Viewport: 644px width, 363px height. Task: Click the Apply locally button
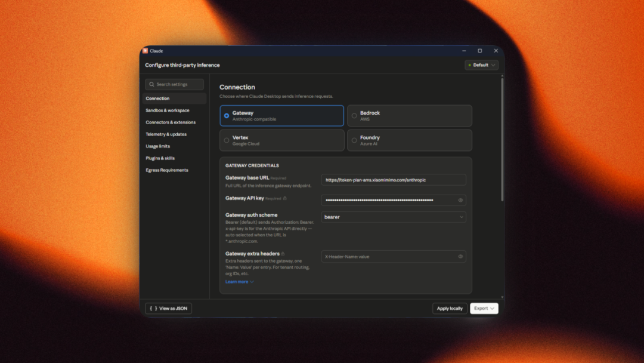[450, 308]
